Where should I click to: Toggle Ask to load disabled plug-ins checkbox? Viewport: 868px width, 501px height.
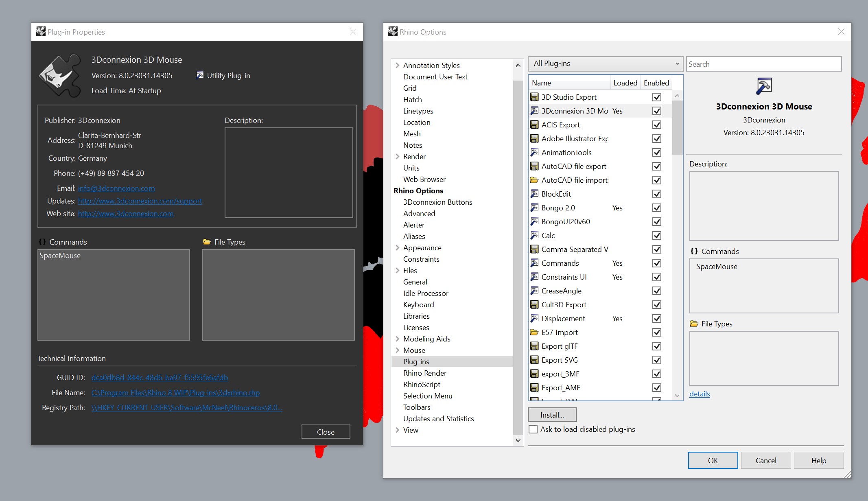tap(533, 429)
